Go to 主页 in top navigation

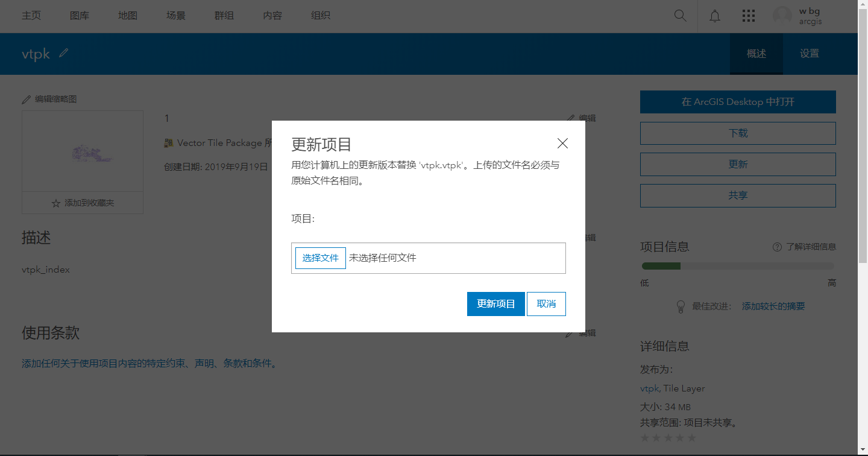click(31, 16)
